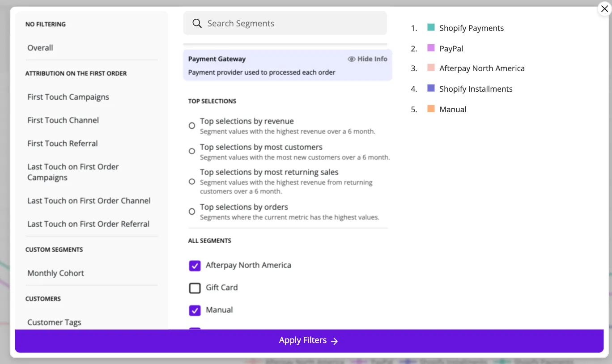Choose Overall under No Filtering

click(x=40, y=48)
